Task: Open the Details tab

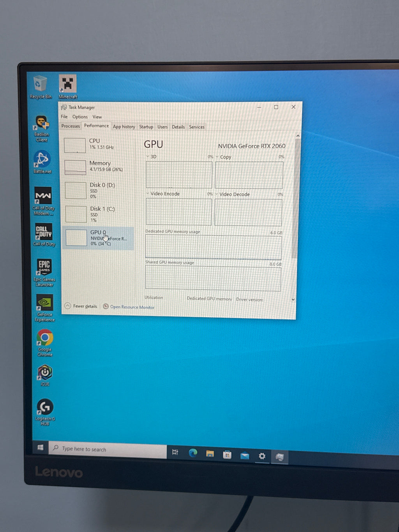Action: pos(178,127)
